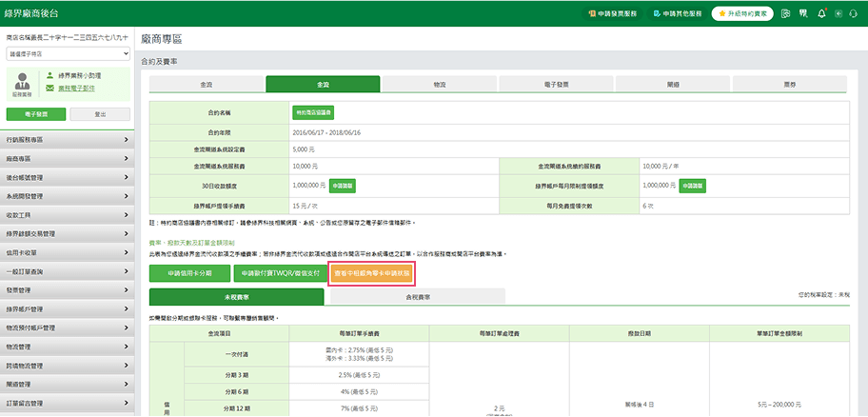
Task: Click the 業務電子郵件 link
Action: click(79, 88)
